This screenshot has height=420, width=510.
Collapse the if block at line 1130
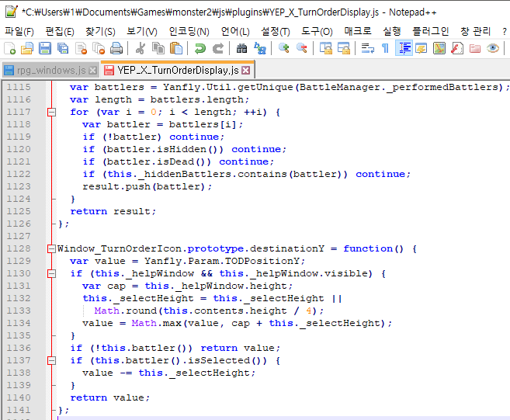[51, 273]
